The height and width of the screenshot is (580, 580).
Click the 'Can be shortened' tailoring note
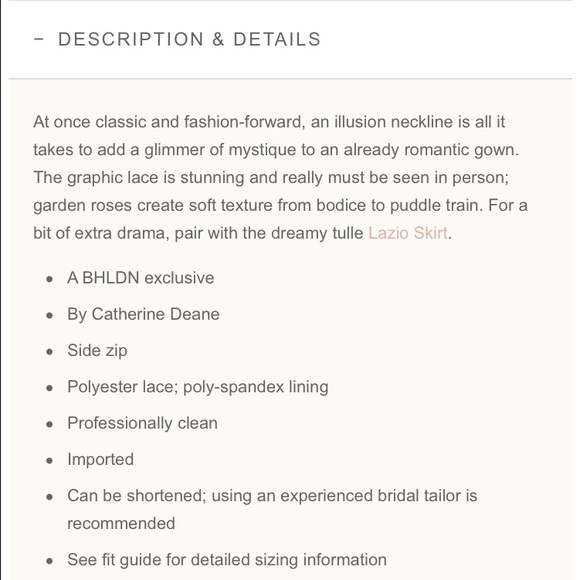[272, 509]
